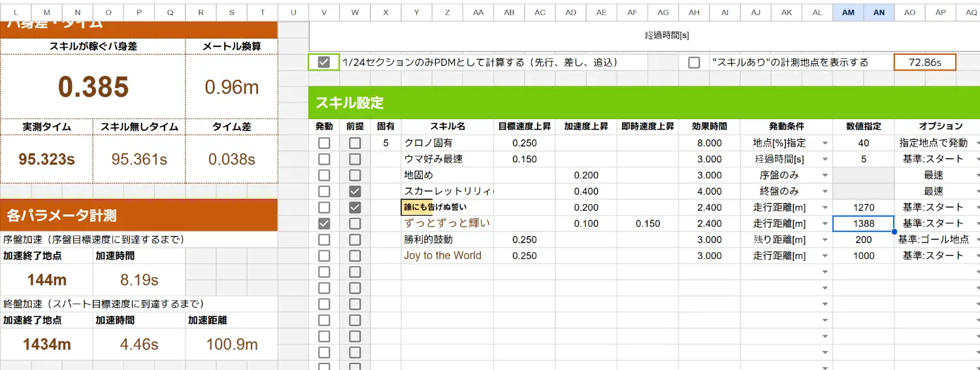Open the 残り距離[m] condition dropdown
Image resolution: width=980 pixels, height=370 pixels.
(x=825, y=240)
